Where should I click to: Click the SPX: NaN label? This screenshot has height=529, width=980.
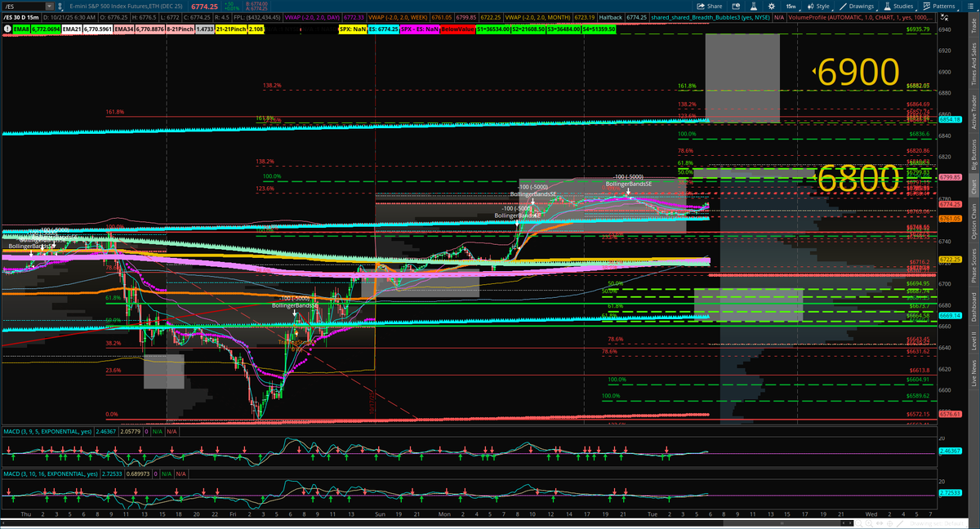pos(353,29)
